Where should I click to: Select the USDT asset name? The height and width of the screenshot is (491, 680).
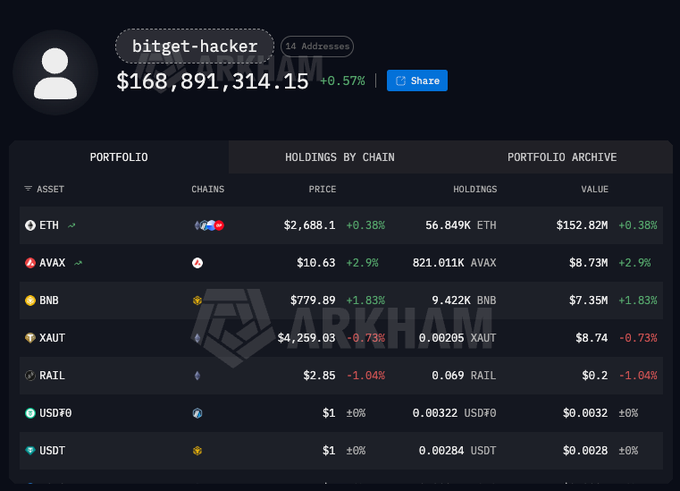coord(52,451)
